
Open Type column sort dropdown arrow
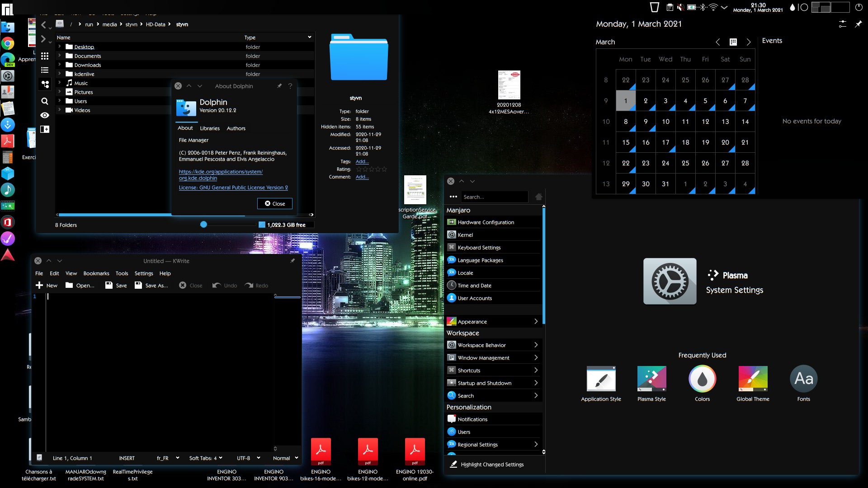(x=310, y=37)
